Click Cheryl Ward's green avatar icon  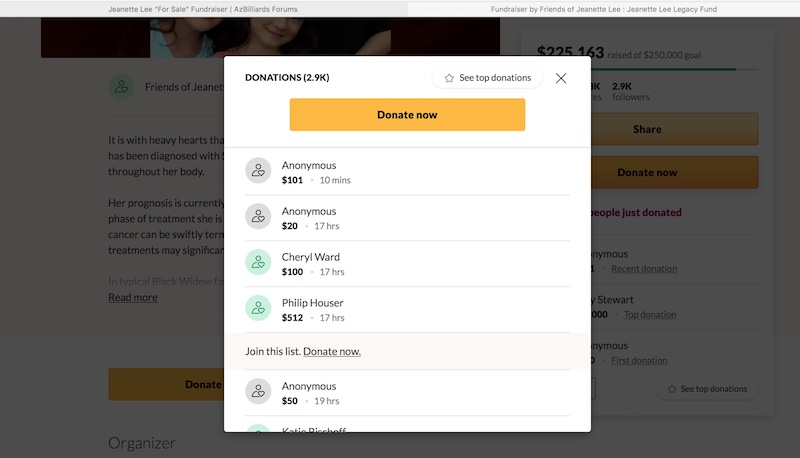coord(258,263)
